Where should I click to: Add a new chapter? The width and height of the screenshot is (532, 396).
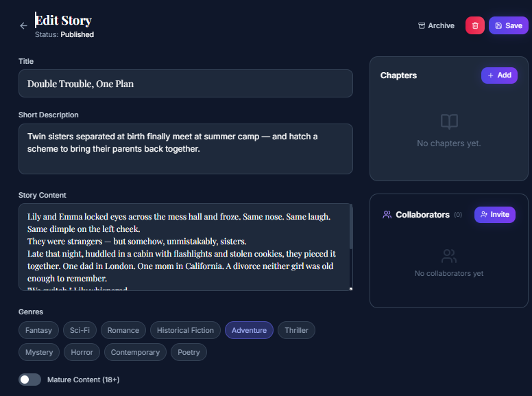[x=499, y=75]
